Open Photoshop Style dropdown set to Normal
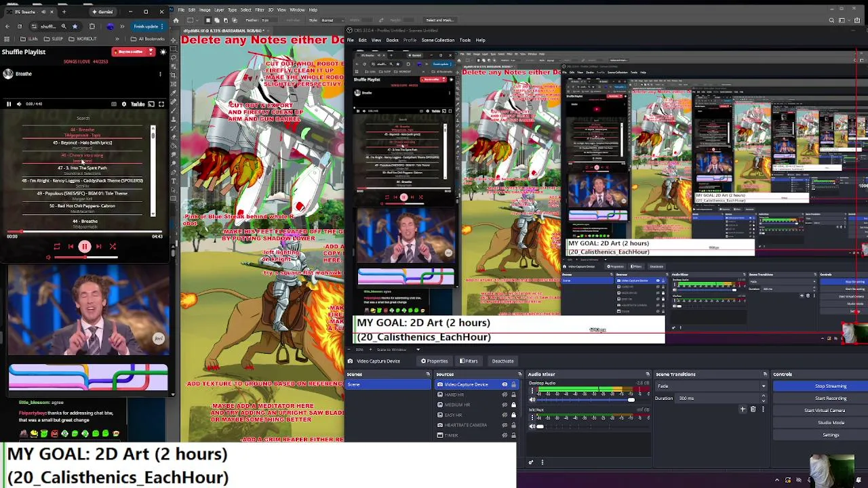This screenshot has height=488, width=868. (332, 20)
